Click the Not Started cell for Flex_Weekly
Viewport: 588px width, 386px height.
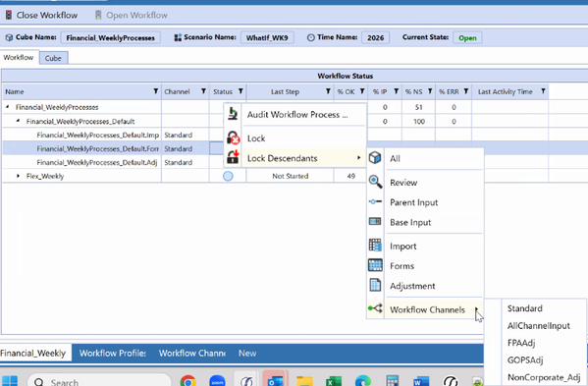(x=291, y=176)
